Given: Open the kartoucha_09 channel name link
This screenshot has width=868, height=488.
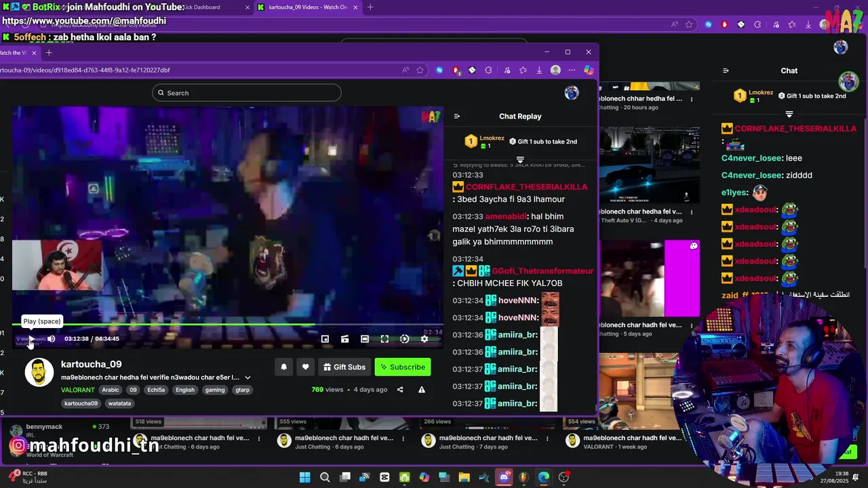Looking at the screenshot, I should (92, 364).
